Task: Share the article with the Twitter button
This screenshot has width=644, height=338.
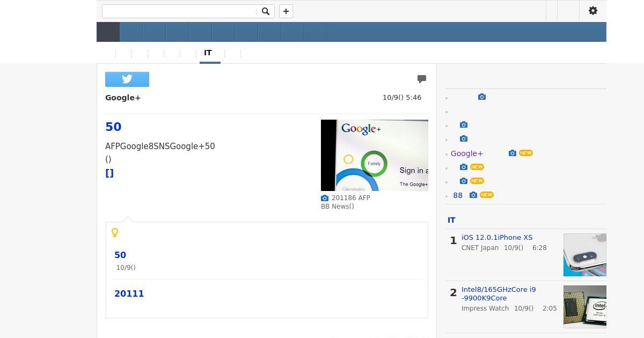Action: [x=127, y=79]
